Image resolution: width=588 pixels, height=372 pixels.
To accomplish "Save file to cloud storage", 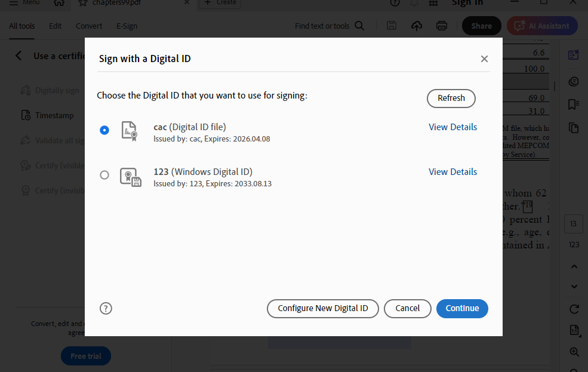I will click(417, 26).
